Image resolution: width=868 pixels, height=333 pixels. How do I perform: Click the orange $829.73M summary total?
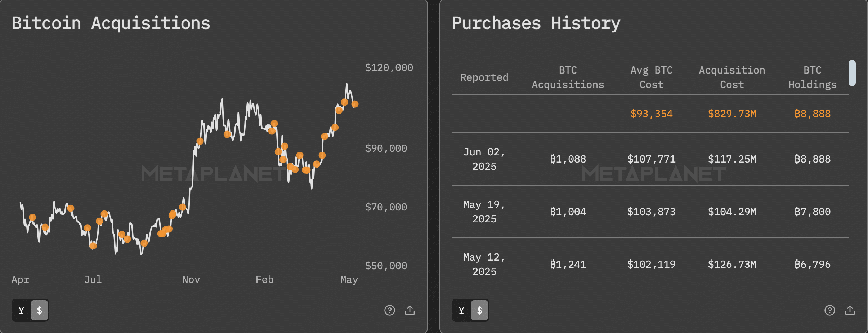732,114
